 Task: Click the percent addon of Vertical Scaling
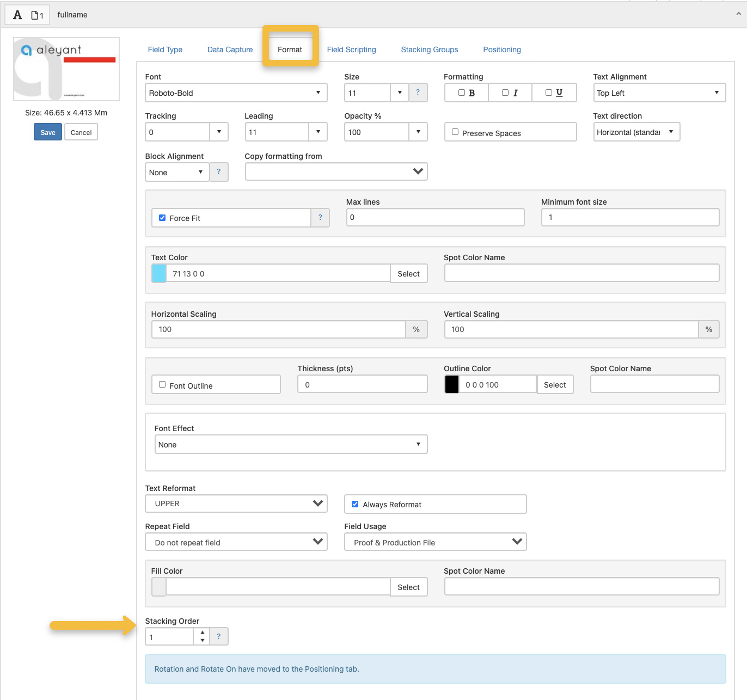[x=709, y=329]
